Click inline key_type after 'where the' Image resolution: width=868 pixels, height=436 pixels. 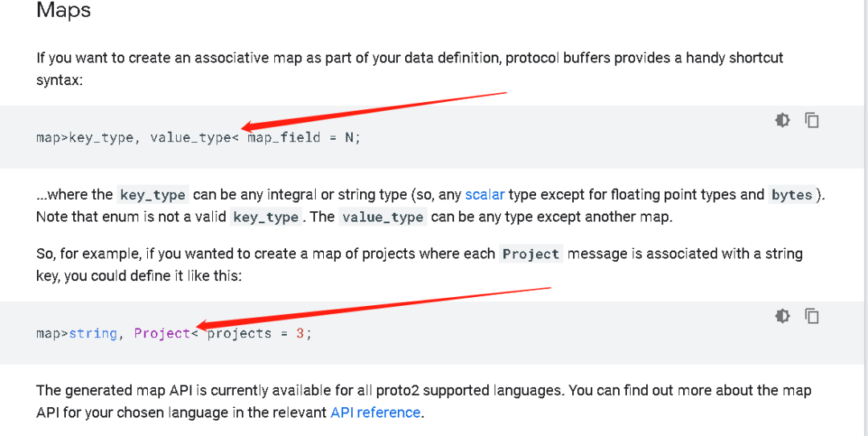tap(153, 195)
